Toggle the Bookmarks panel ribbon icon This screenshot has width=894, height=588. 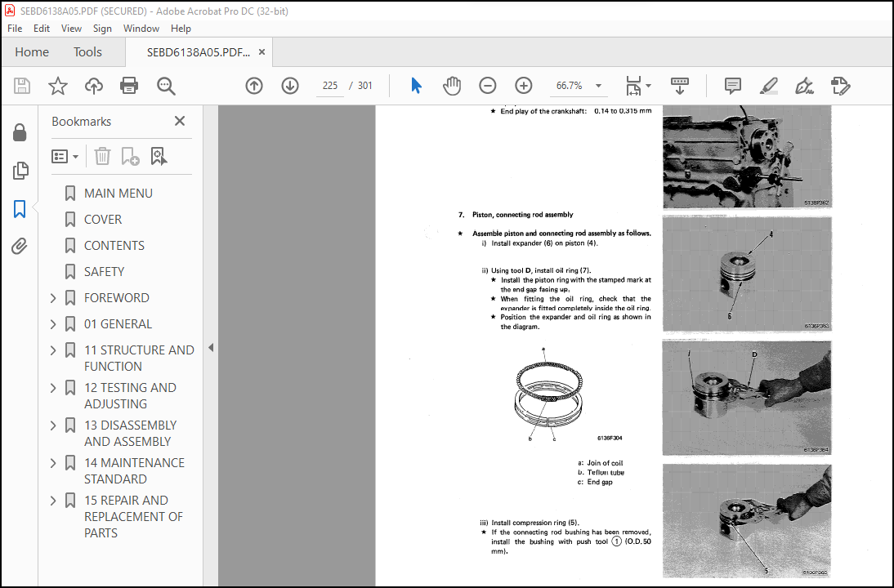pos(20,208)
